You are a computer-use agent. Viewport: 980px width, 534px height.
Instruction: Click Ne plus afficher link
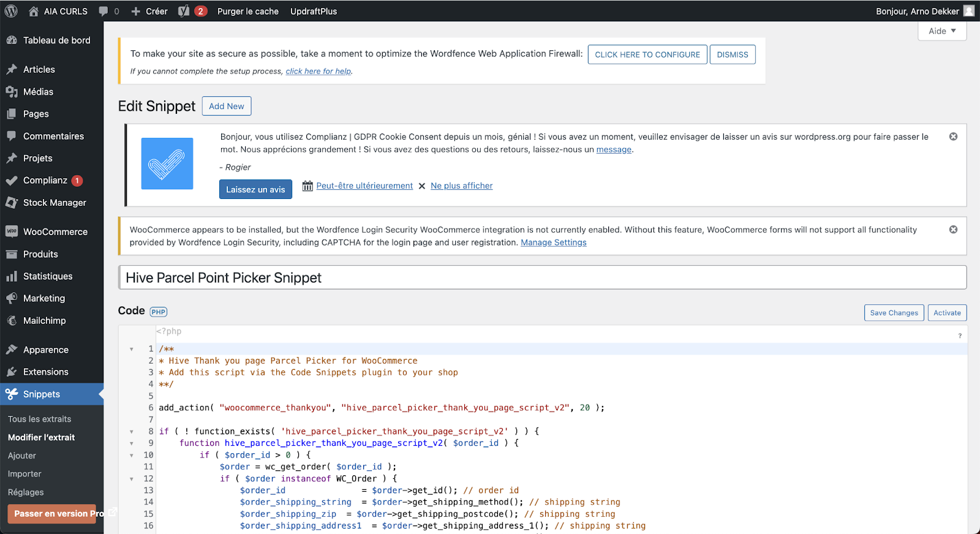[461, 186]
